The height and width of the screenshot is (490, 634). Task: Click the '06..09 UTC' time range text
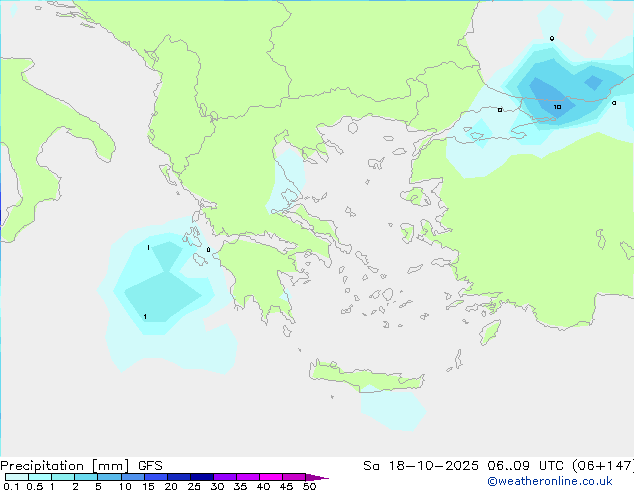526,466
